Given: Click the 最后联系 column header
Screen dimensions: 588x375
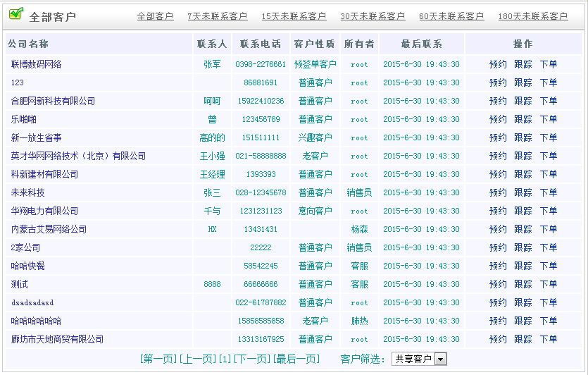Looking at the screenshot, I should point(422,44).
